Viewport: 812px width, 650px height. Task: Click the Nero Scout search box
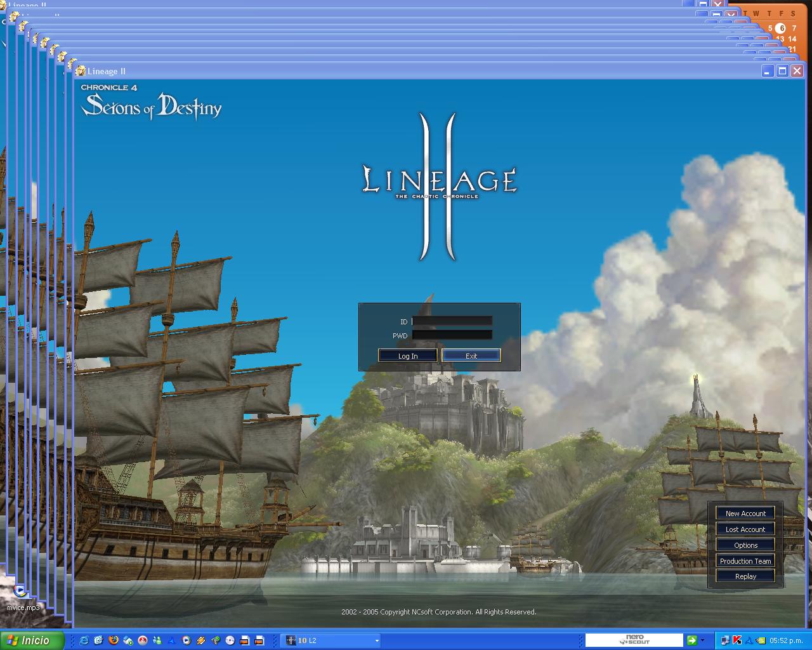634,640
